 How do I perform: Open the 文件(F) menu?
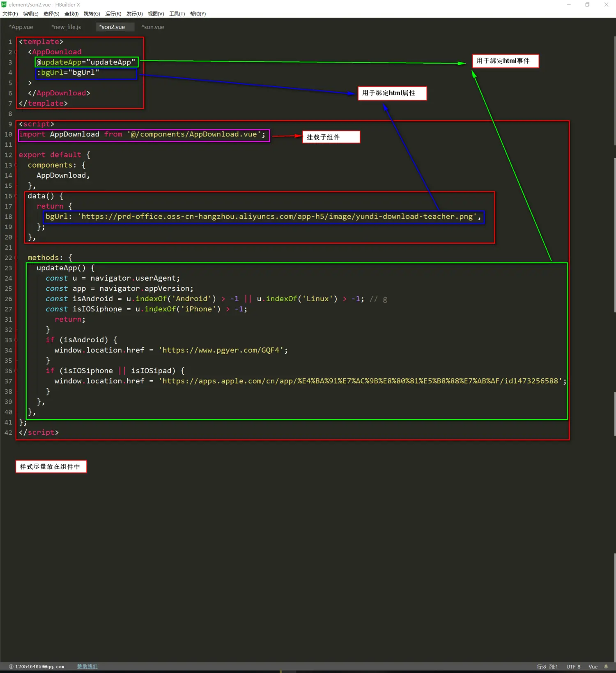[x=10, y=14]
